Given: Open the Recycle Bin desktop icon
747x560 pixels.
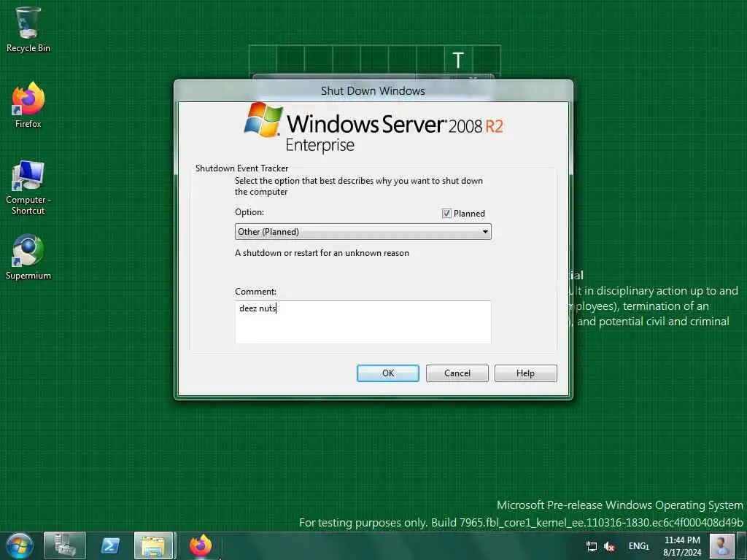Looking at the screenshot, I should (28, 29).
